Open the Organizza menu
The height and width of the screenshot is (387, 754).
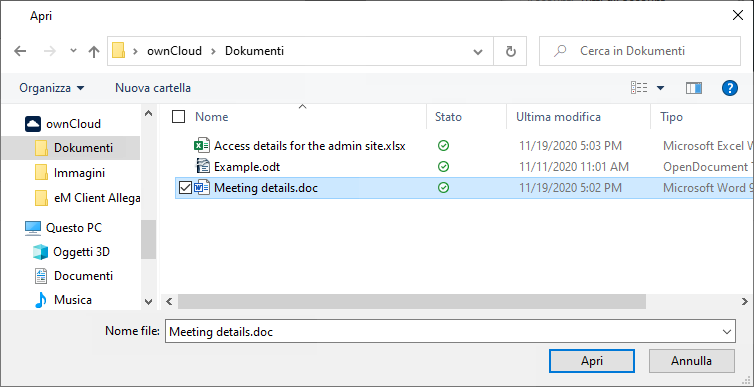(x=52, y=88)
